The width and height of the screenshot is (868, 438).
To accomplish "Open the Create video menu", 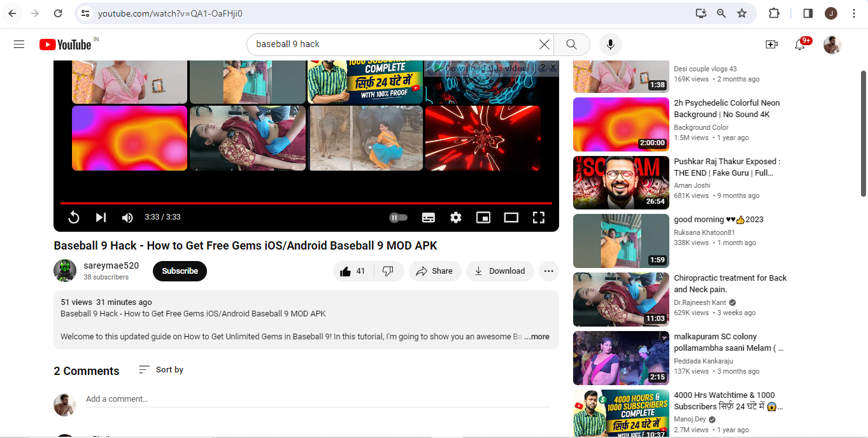I will point(771,44).
